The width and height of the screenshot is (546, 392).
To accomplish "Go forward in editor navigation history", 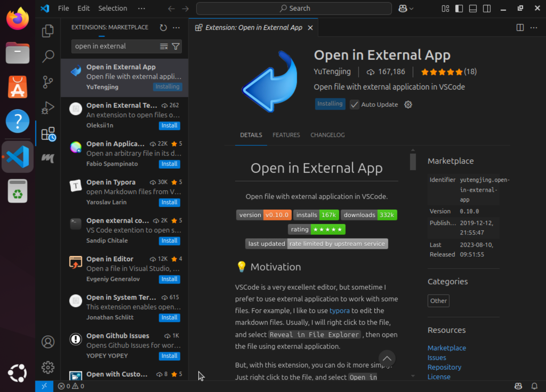I will coord(185,9).
